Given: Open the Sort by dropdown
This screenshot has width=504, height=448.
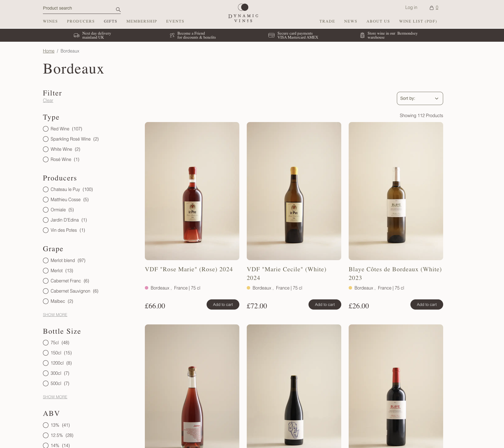Looking at the screenshot, I should tap(420, 98).
